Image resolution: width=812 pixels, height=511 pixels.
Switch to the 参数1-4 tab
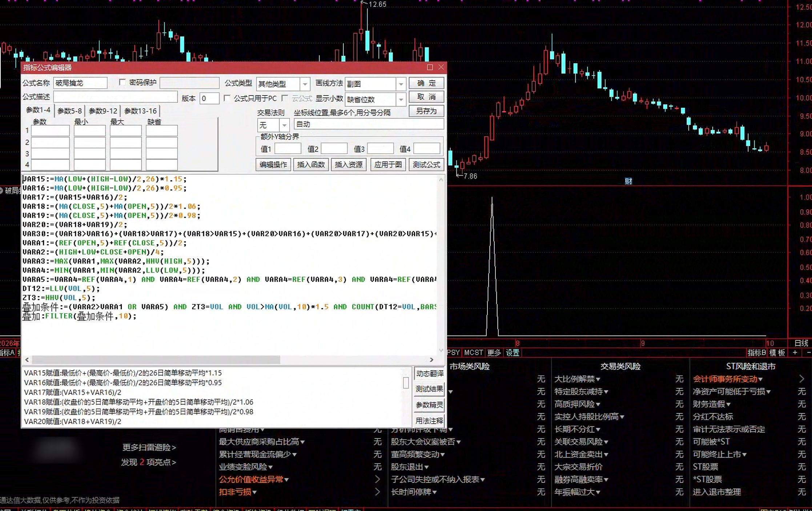pos(38,110)
